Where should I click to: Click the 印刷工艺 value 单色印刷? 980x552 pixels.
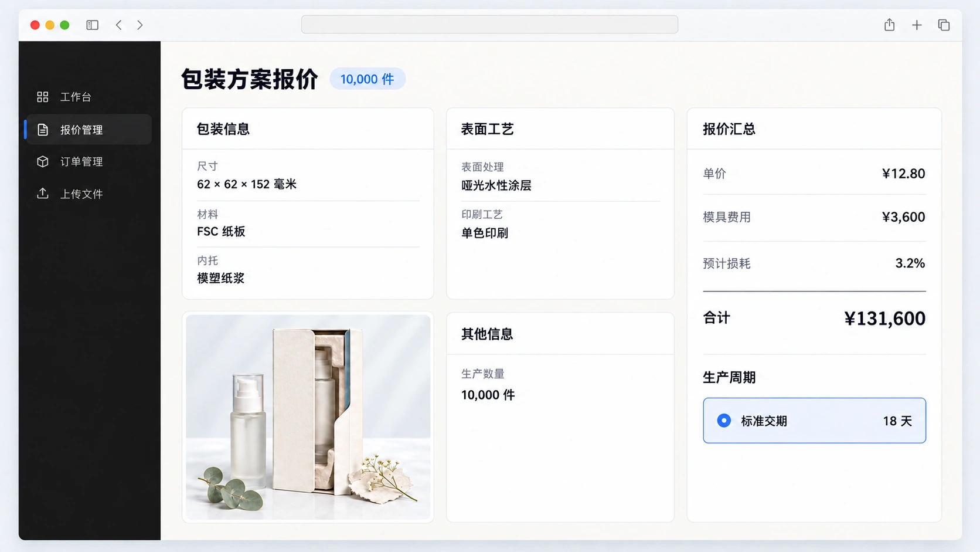484,233
